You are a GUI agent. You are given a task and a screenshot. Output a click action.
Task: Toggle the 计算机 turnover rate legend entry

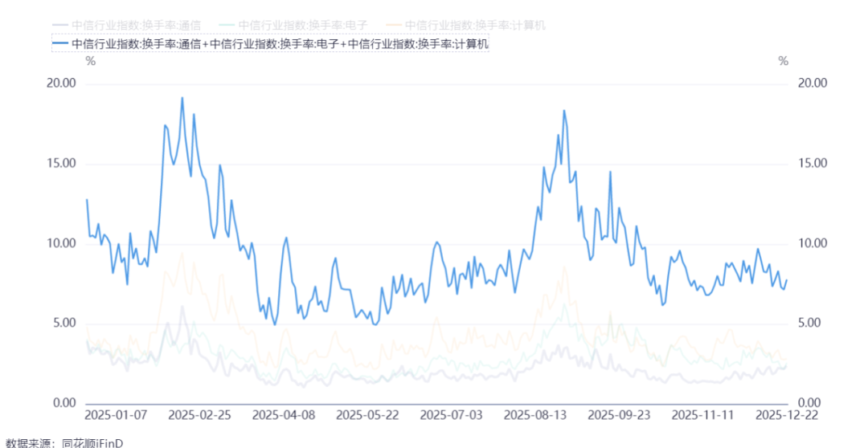pos(466,26)
